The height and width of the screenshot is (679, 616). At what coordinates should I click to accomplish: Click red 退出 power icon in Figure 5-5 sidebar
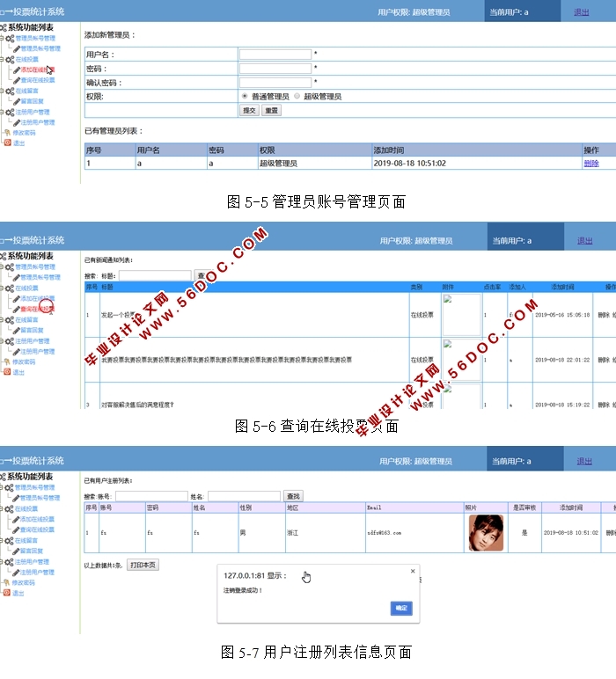click(x=7, y=142)
